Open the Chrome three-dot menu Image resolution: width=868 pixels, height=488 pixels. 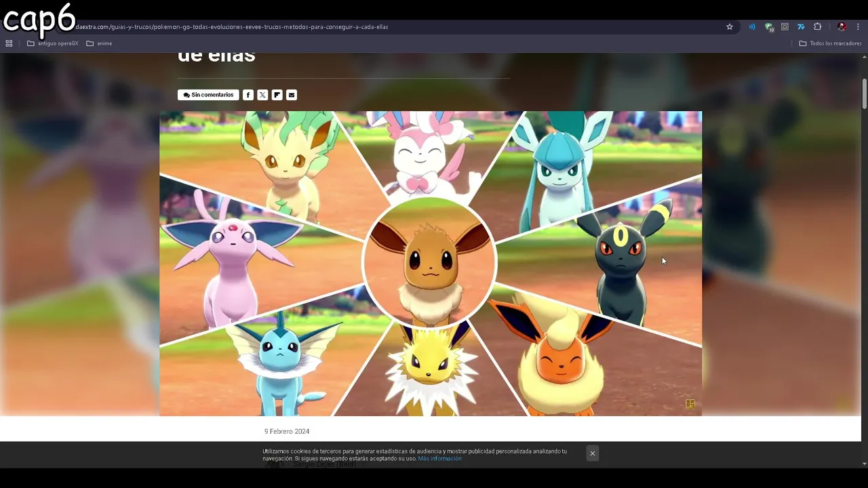click(859, 27)
